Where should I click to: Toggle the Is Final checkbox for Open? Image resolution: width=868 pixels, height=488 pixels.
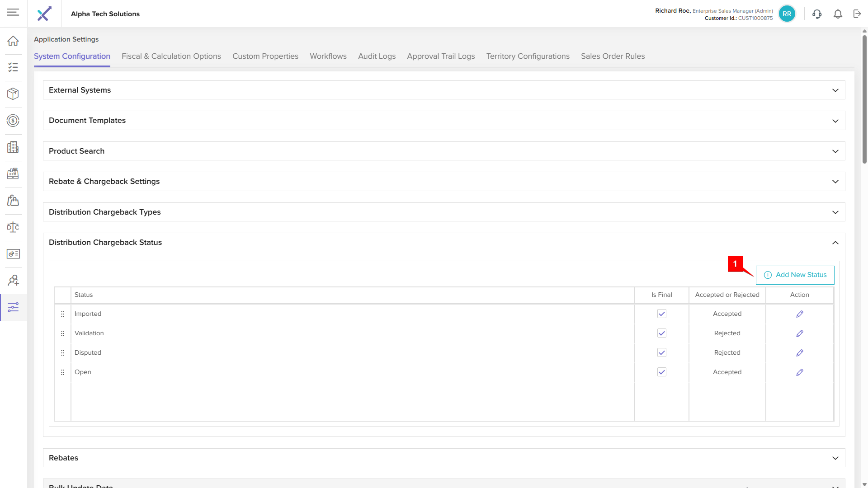661,372
